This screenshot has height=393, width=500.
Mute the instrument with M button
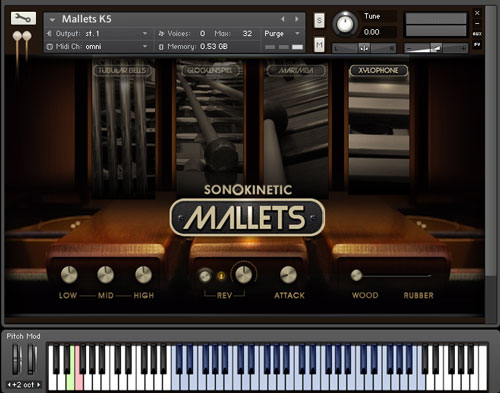tap(319, 45)
